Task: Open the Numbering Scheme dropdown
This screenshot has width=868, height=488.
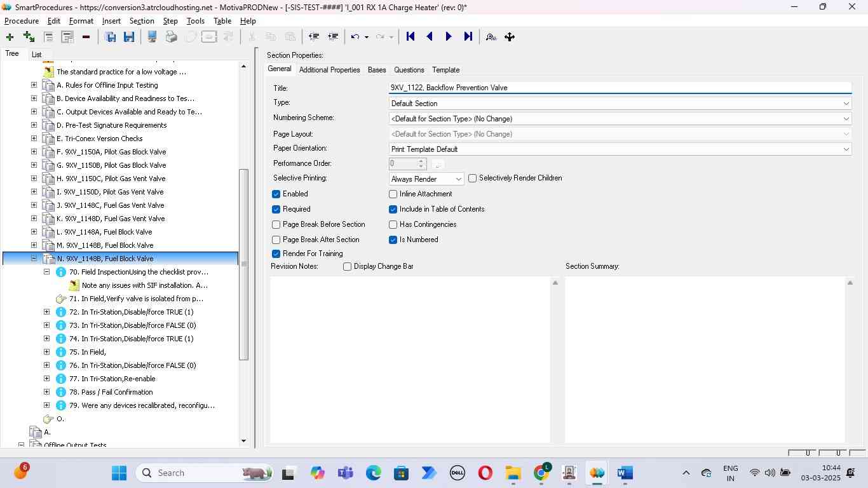Action: [620, 119]
